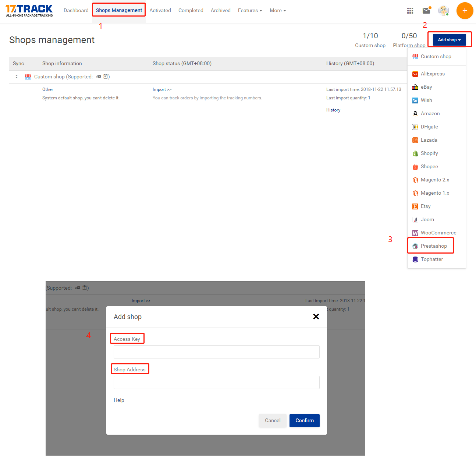The height and width of the screenshot is (463, 476).
Task: Click the WooCommerce icon in dropdown
Action: click(x=415, y=233)
